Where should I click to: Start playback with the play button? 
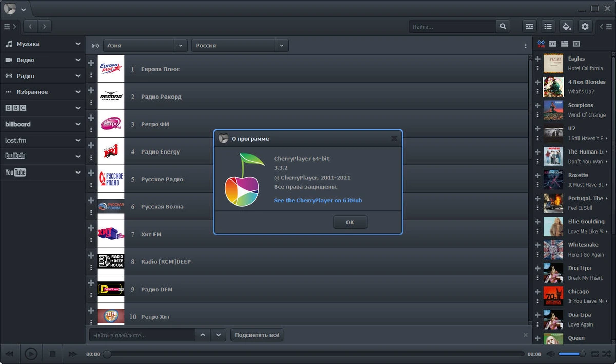coord(31,354)
